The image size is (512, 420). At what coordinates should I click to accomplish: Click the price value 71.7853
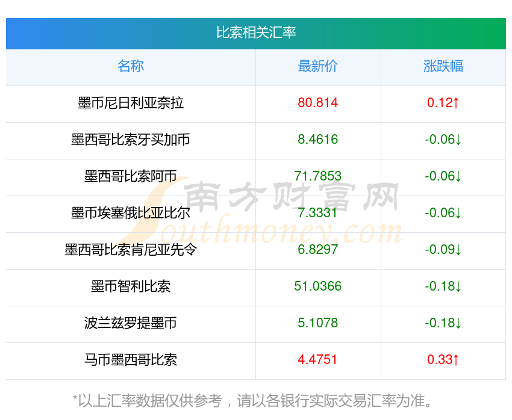tap(317, 176)
